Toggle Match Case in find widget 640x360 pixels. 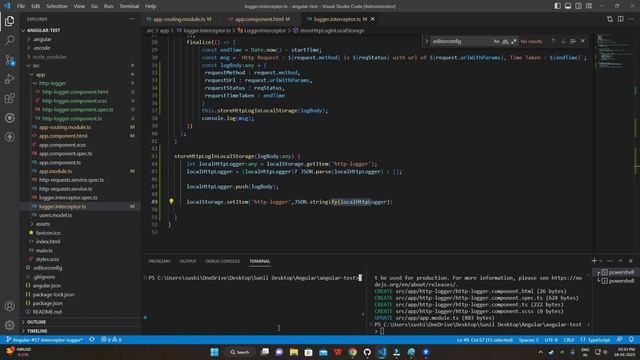click(496, 41)
